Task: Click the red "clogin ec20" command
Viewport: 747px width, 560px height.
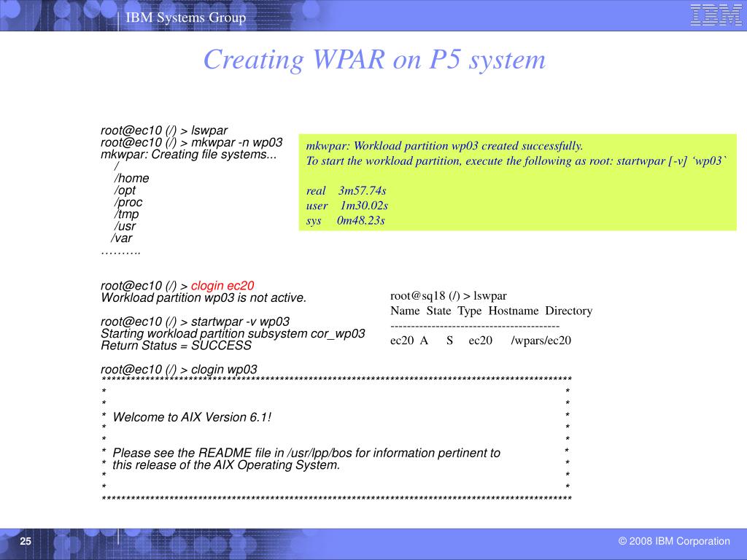Action: pyautogui.click(x=222, y=286)
